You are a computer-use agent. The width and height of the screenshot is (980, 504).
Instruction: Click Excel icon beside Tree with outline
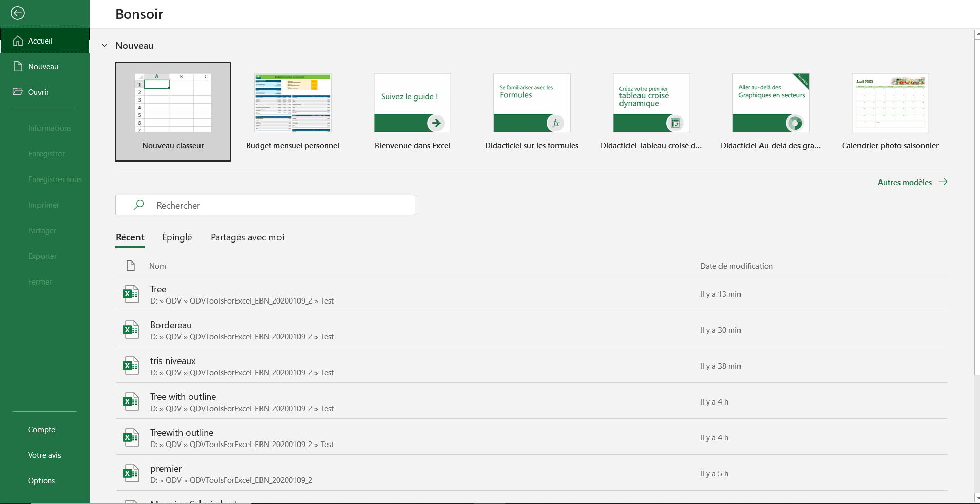click(130, 402)
